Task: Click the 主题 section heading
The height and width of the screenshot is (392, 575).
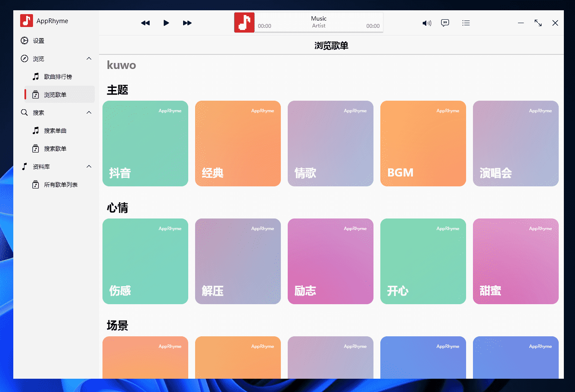Action: (117, 90)
